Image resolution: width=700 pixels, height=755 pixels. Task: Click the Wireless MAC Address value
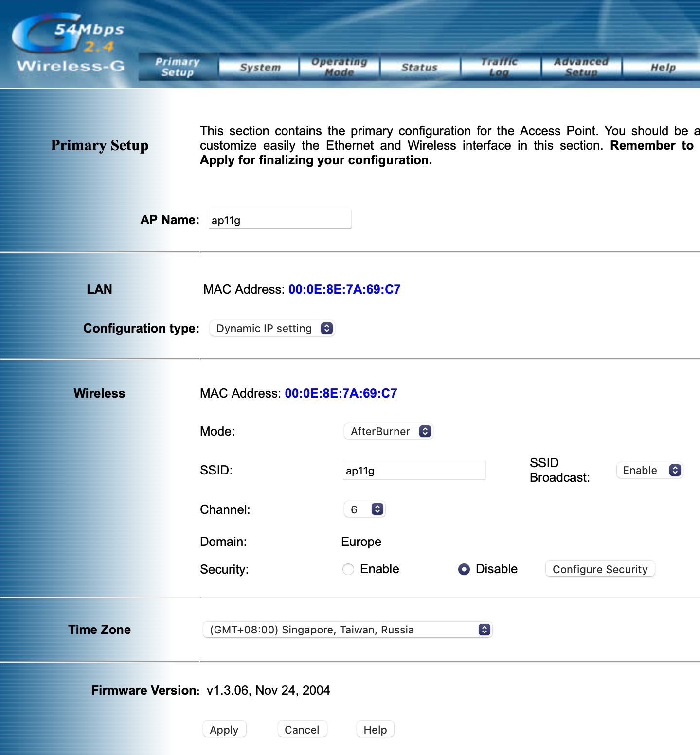coord(341,393)
